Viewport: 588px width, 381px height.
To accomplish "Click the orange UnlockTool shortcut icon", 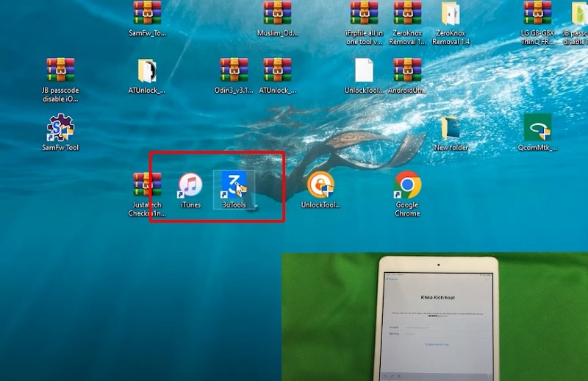I will point(320,185).
